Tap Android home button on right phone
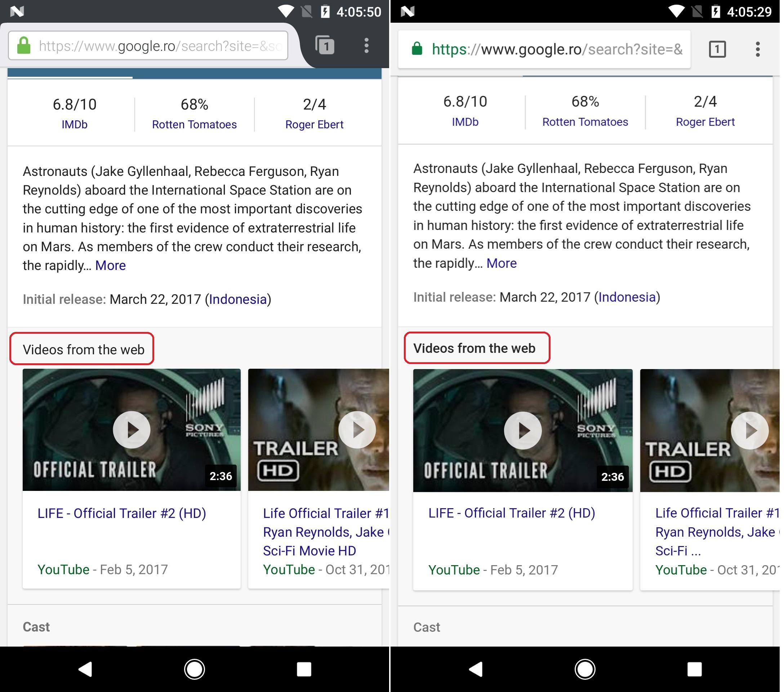This screenshot has width=784, height=692. tap(585, 669)
